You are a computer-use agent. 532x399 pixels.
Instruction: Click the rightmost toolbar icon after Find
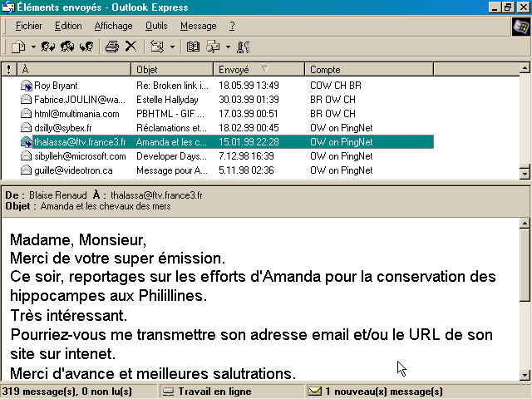pos(244,47)
